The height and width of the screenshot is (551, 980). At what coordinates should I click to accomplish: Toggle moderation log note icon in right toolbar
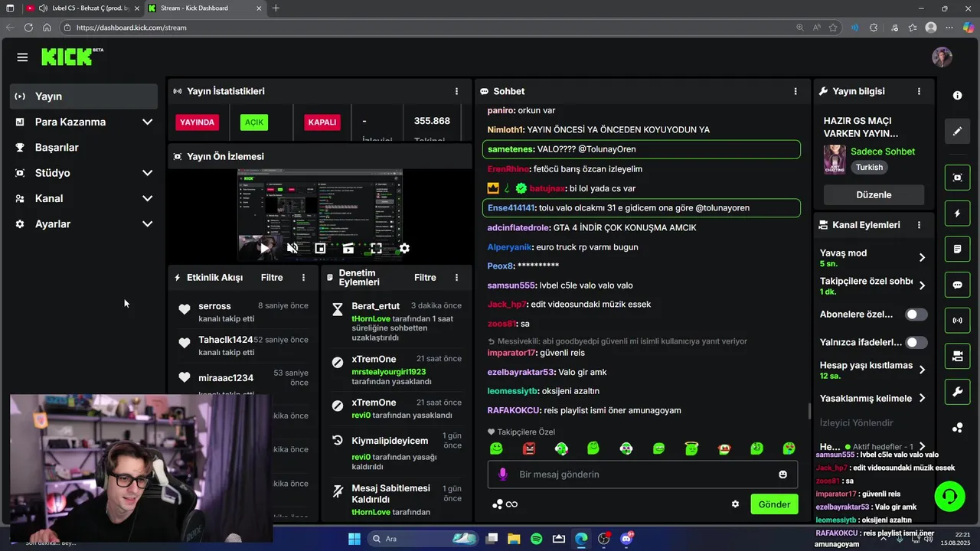click(958, 249)
